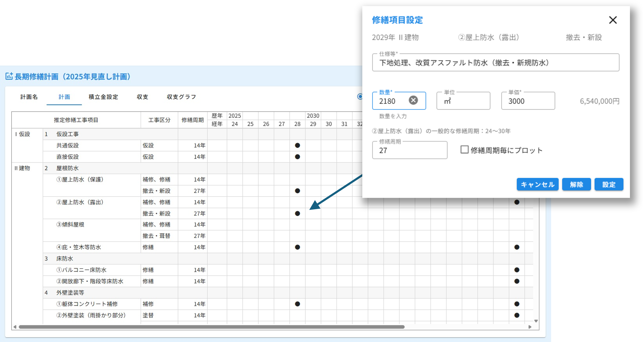Click the ④庇・笠木等防水 dot in year 28

point(297,247)
